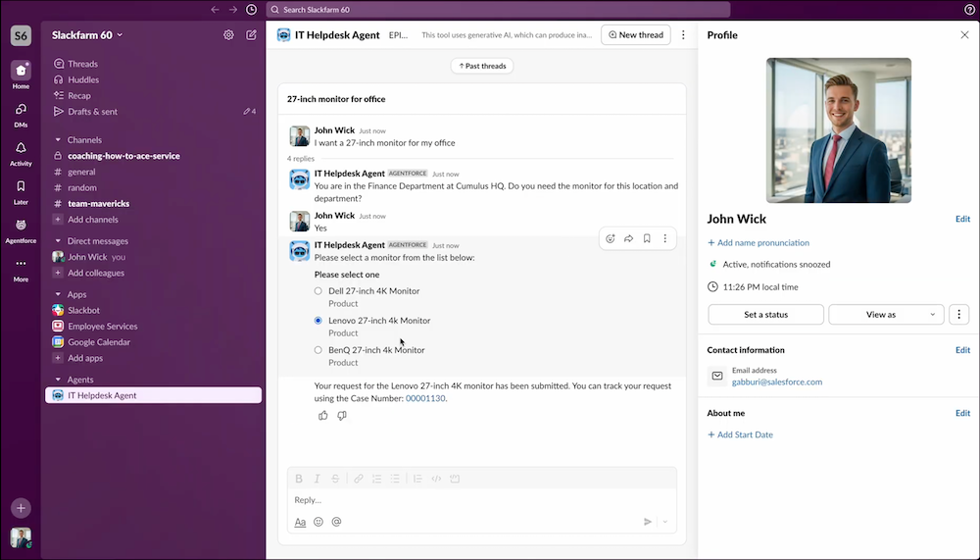Insert an ordered list in reply

pyautogui.click(x=377, y=479)
